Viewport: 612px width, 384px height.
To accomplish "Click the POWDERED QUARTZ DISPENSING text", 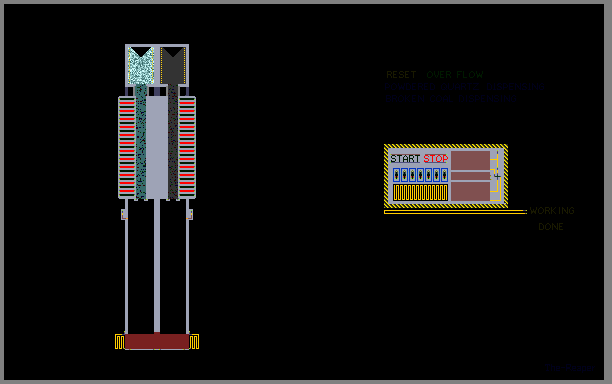I will tap(465, 87).
